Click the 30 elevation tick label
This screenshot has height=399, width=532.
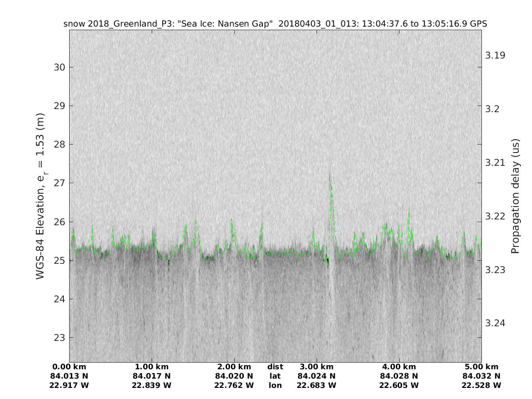[59, 67]
